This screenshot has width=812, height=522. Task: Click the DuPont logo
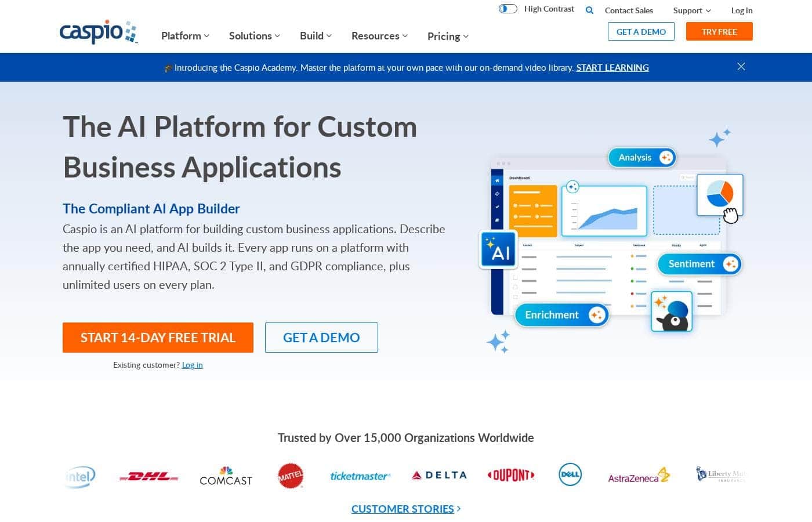[x=511, y=475]
